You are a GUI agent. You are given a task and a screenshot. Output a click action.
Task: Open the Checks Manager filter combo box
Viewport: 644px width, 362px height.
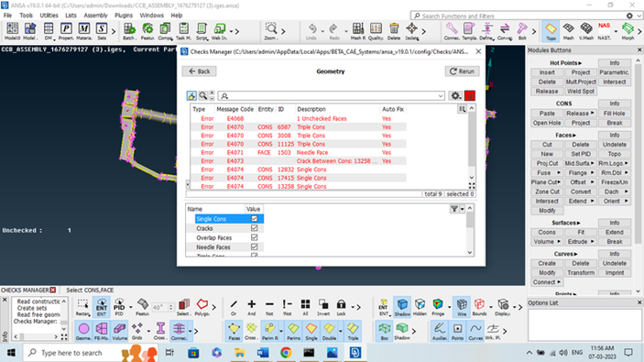331,95
